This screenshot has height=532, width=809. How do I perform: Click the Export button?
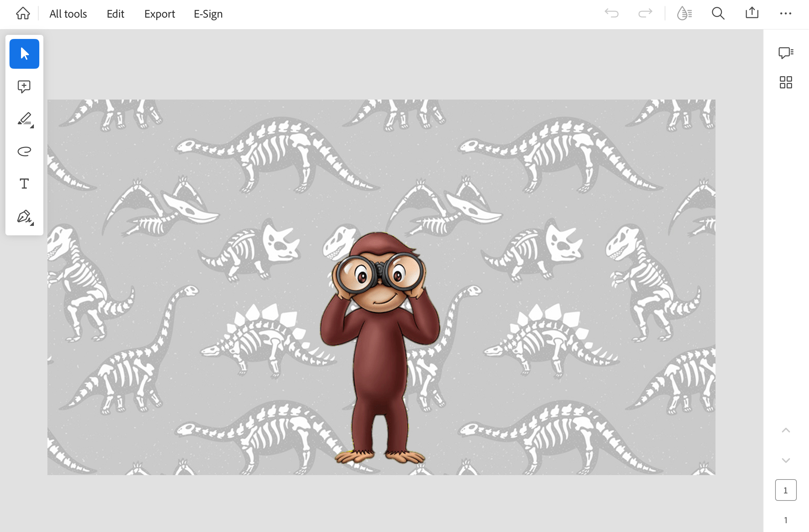[x=160, y=14]
